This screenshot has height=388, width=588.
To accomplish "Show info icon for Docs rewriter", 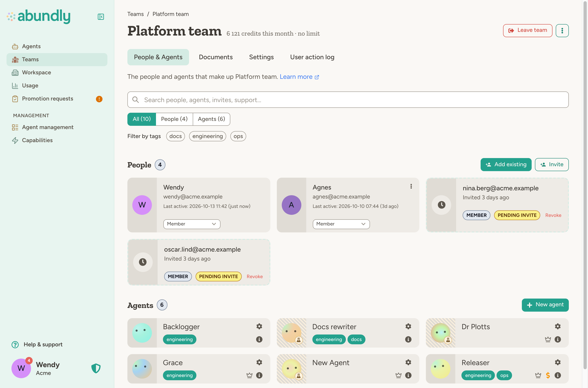I will tap(408, 339).
